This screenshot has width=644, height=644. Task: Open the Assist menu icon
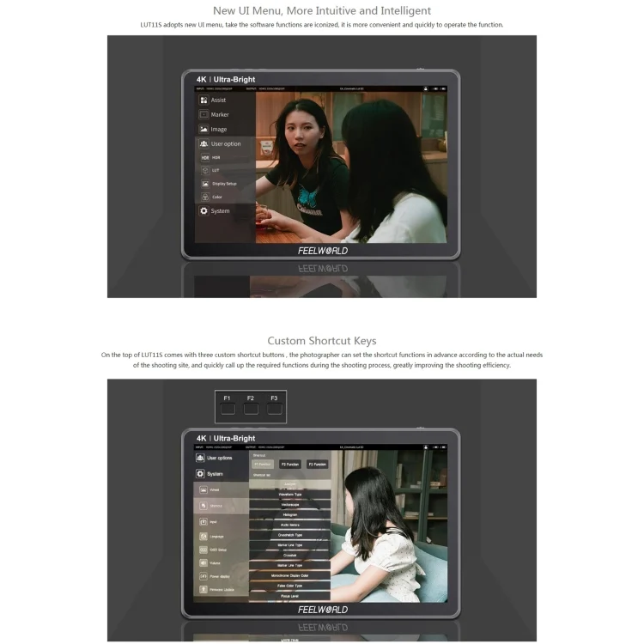204,100
